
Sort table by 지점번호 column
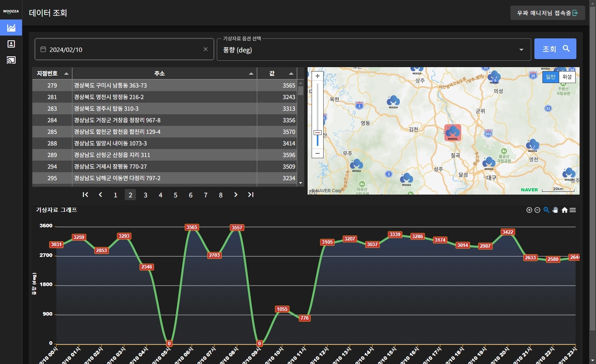[52, 74]
